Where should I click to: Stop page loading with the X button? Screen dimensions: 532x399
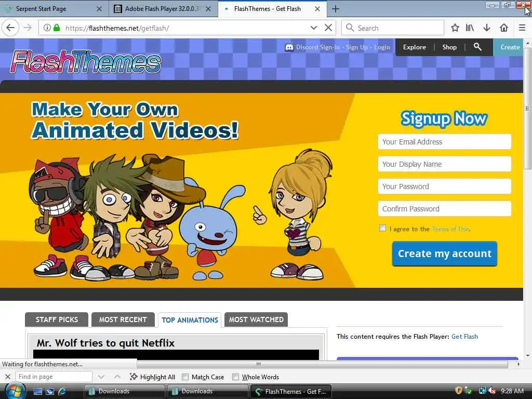tap(328, 28)
